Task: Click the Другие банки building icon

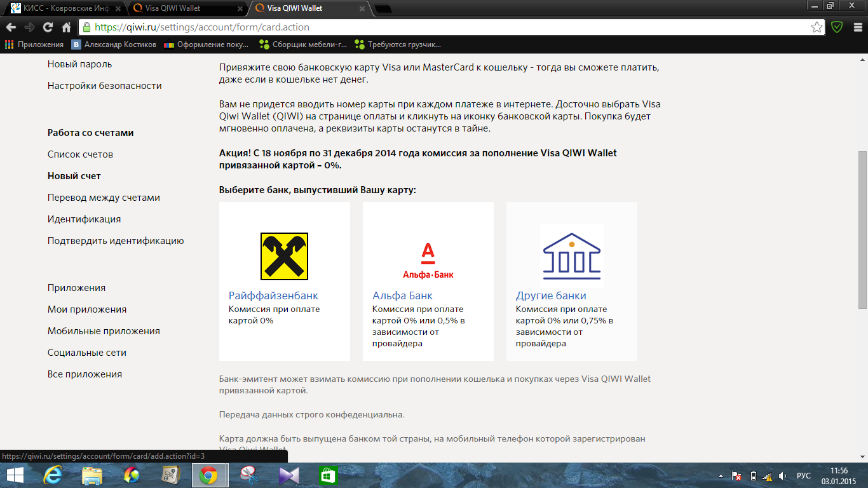Action: (x=572, y=256)
